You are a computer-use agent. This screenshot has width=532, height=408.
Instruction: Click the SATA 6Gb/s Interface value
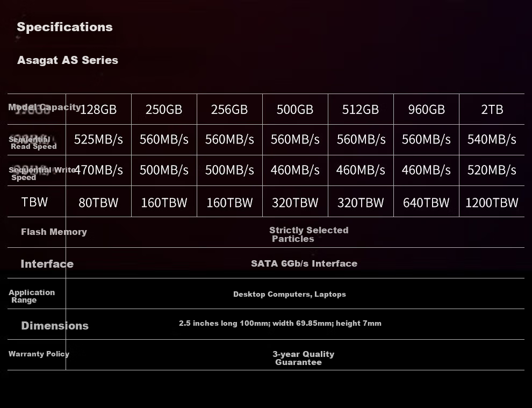[x=304, y=264]
